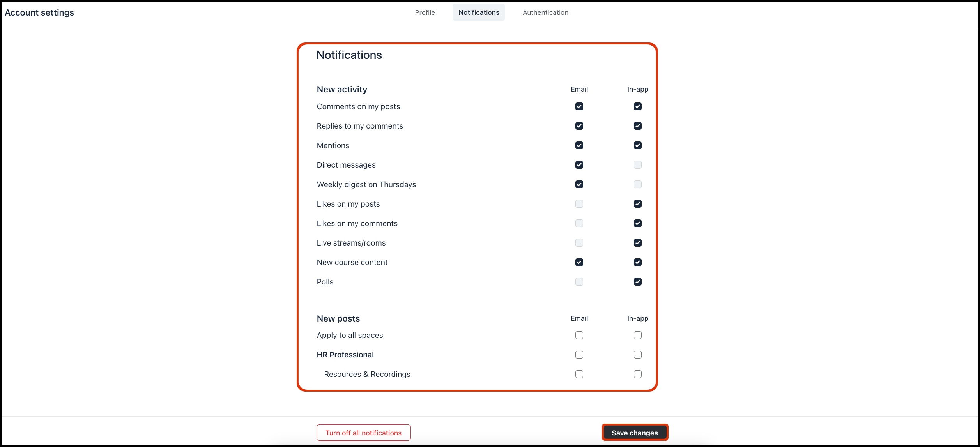The image size is (980, 447).
Task: Enable in-app for Direct messages
Action: pos(637,165)
